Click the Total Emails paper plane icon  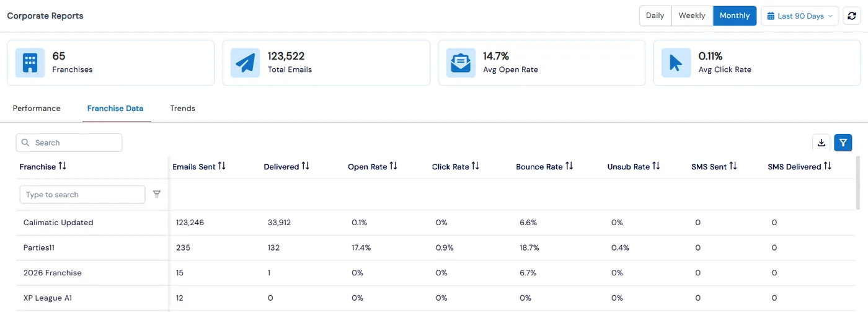tap(246, 63)
